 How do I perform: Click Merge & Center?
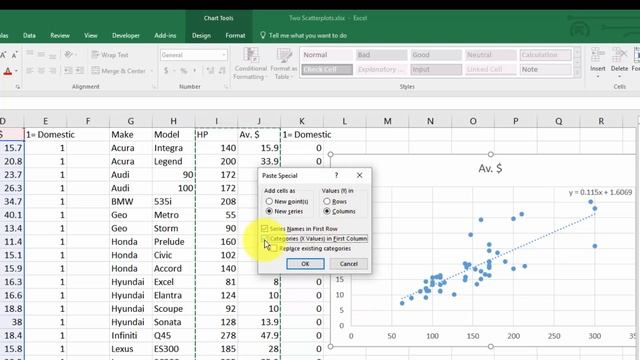[118, 71]
